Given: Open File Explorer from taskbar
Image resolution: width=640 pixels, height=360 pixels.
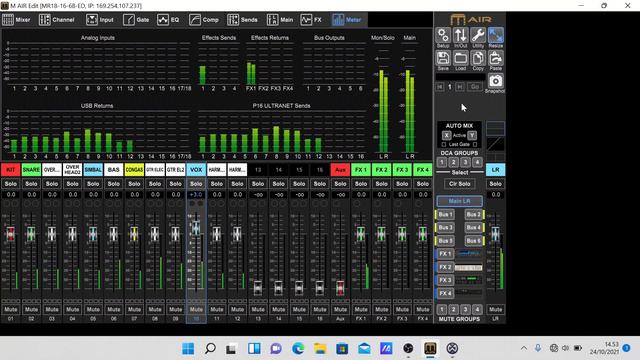Looking at the screenshot, I should point(320,348).
